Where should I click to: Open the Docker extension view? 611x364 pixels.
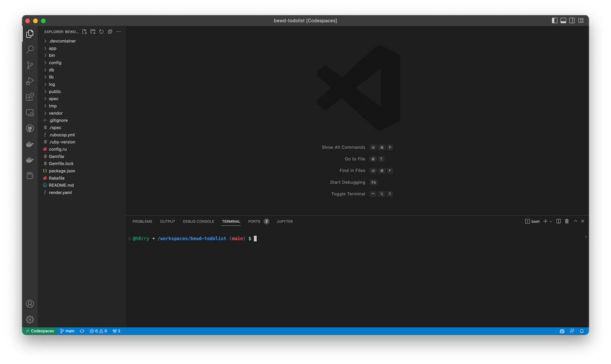[30, 144]
